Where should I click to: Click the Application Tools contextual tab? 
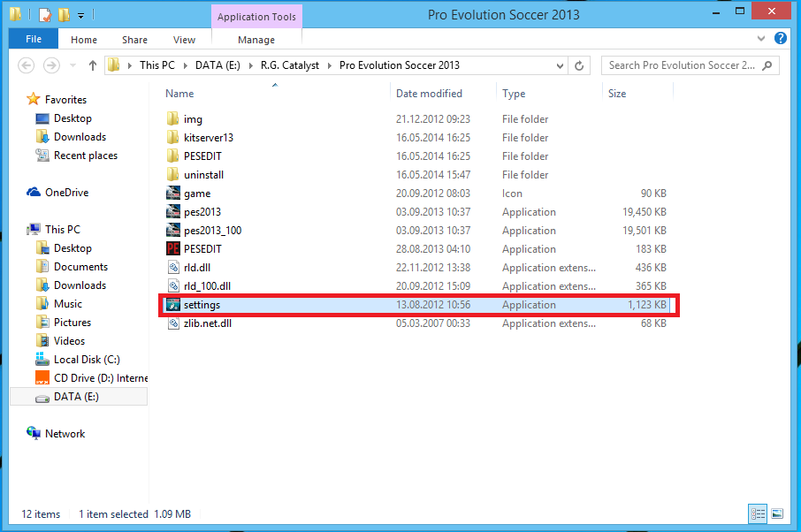[256, 17]
